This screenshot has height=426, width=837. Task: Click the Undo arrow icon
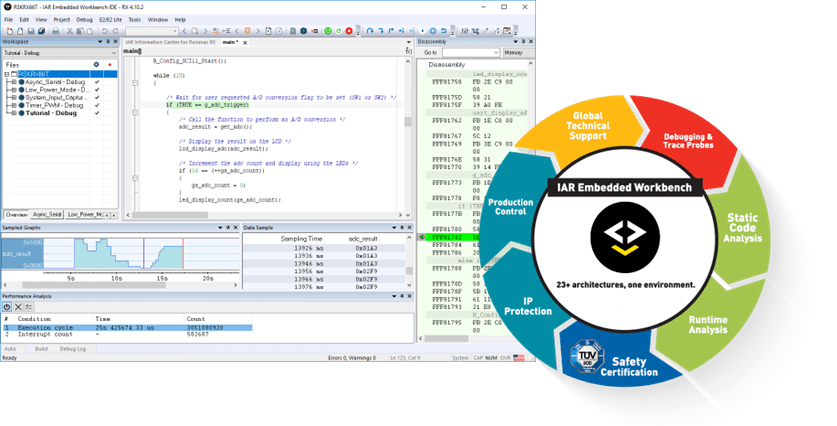pos(105,31)
